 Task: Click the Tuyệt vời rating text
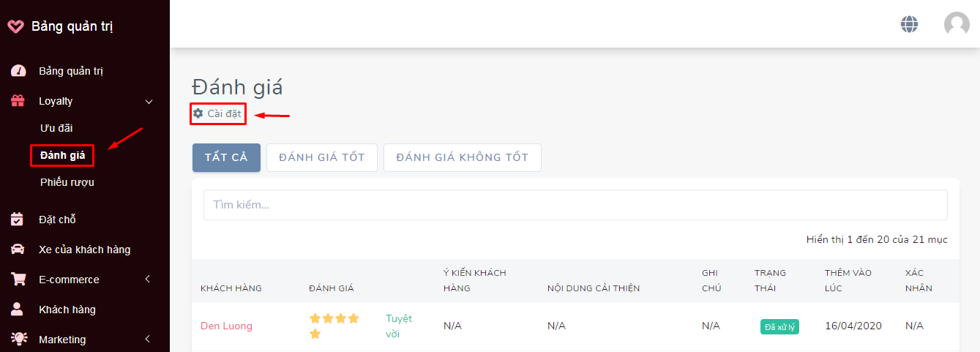pos(399,326)
